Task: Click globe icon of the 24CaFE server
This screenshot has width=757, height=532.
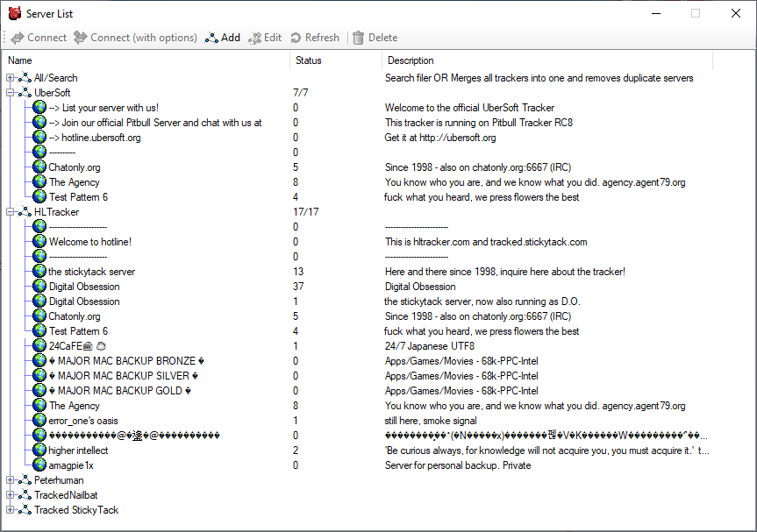Action: pos(39,345)
